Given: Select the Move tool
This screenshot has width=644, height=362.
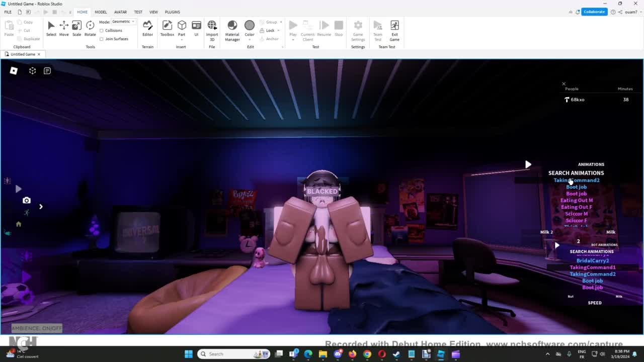Looking at the screenshot, I should [64, 28].
